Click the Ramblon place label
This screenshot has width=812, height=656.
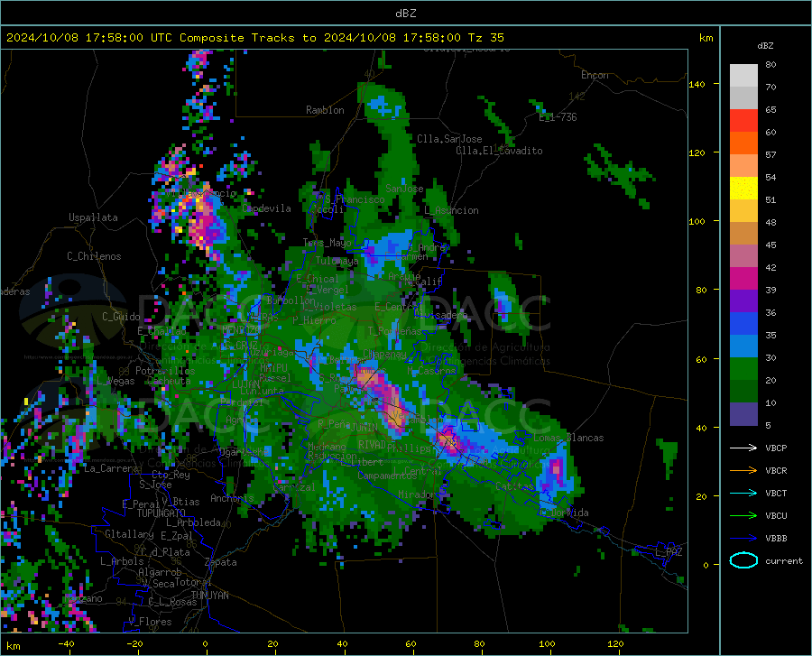click(x=325, y=110)
